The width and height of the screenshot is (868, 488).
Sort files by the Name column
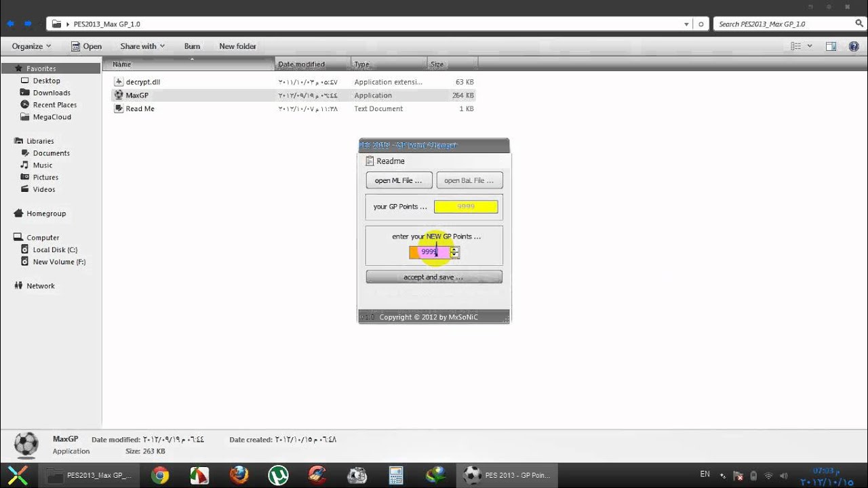pyautogui.click(x=190, y=64)
